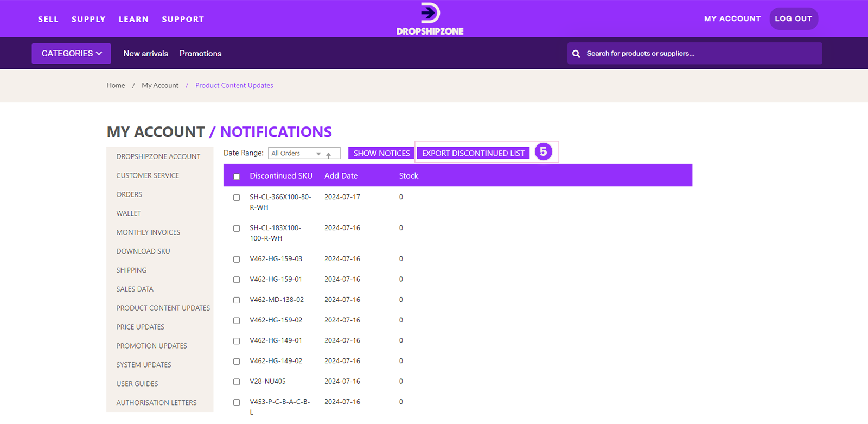The width and height of the screenshot is (868, 424).
Task: Open My Account breadcrumb link
Action: pyautogui.click(x=160, y=86)
